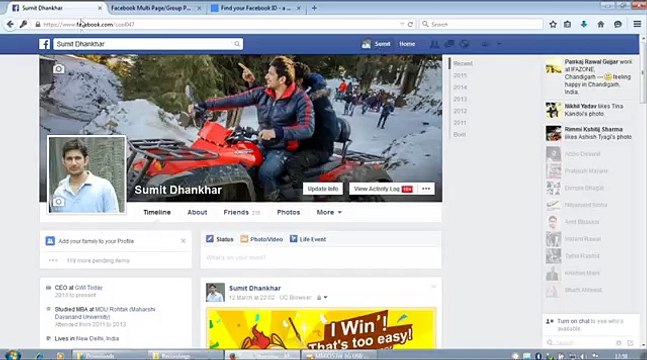The image size is (647, 360).
Task: Open the Messages icon in Facebook header
Action: (449, 44)
